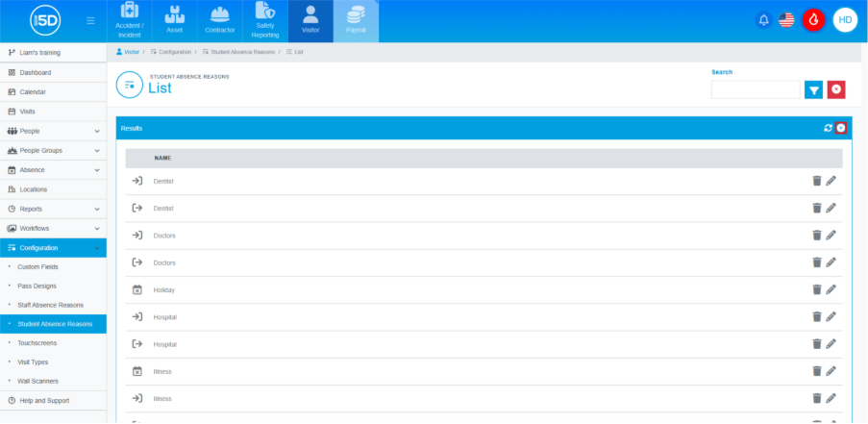868x424 pixels.
Task: Toggle the sidebar hamburger menu
Action: (x=90, y=21)
